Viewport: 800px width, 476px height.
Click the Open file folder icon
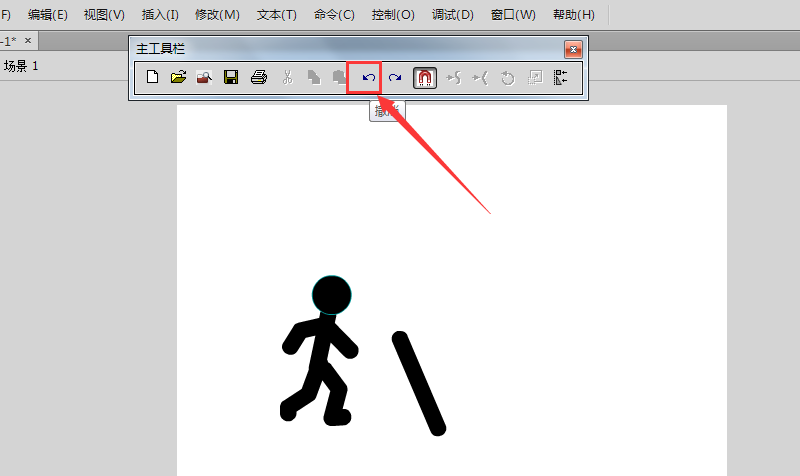tap(178, 78)
